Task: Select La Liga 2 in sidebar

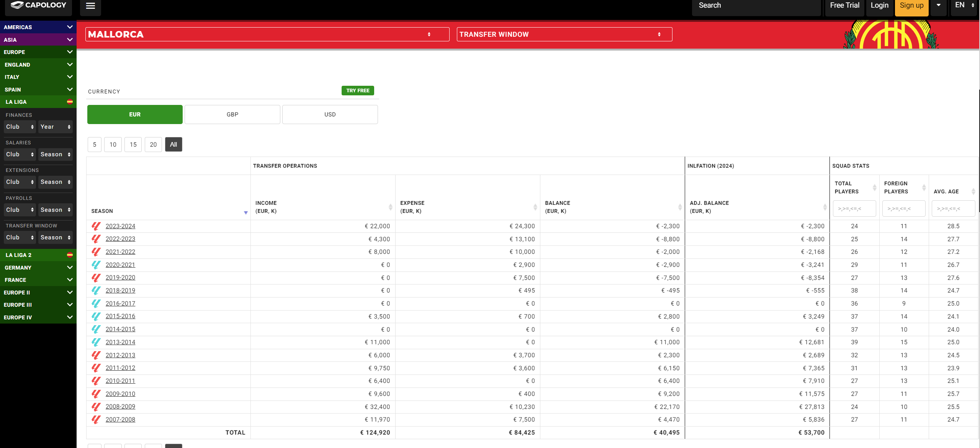Action: coord(38,255)
